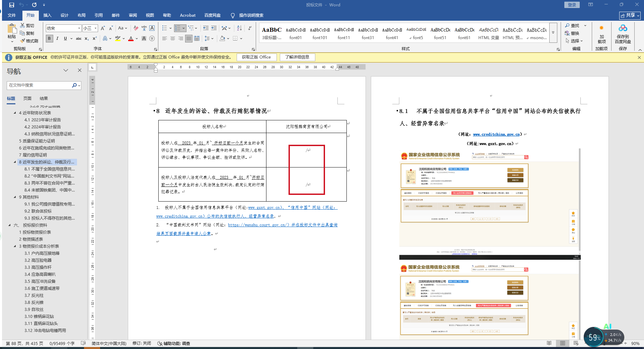Collapse heading 4 近年财务状况表
Viewport: 644px width, 349px height.
coord(15,113)
